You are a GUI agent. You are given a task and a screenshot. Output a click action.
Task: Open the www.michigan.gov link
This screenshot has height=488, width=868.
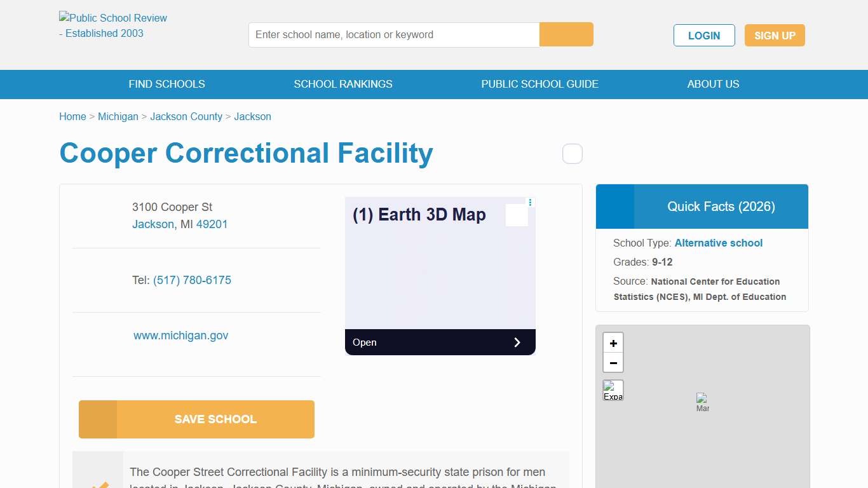(180, 335)
